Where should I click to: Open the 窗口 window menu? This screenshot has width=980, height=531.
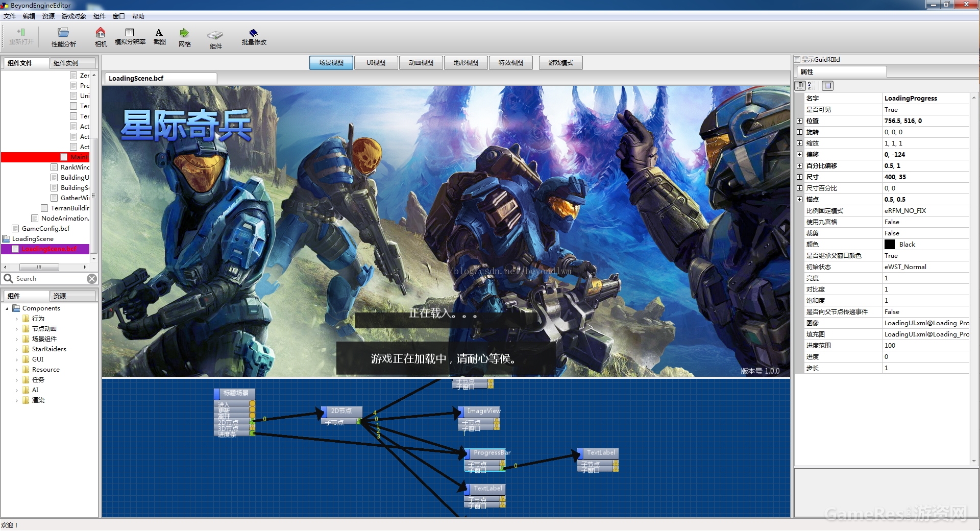pos(118,16)
